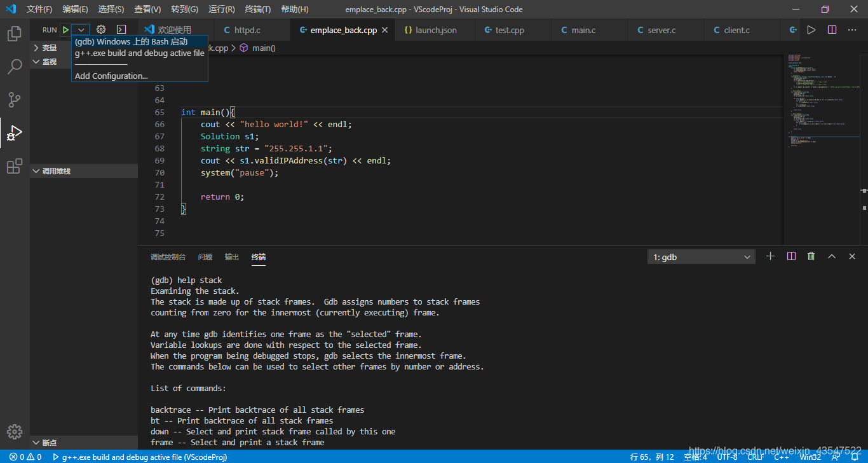Split the editor to the right
This screenshot has width=868, height=463.
coord(832,30)
